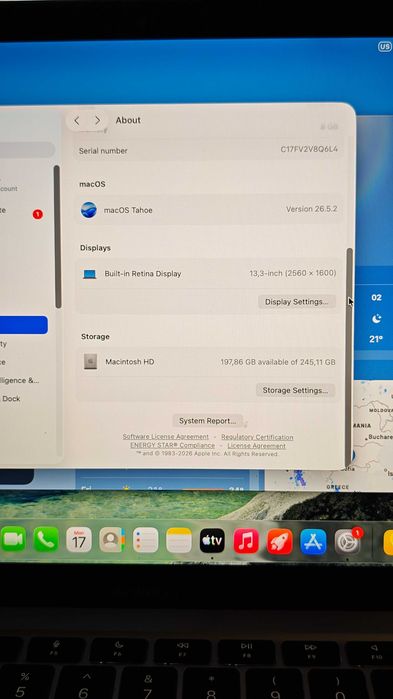393x699 pixels.
Task: Open FaceTime from the Dock
Action: click(12, 540)
